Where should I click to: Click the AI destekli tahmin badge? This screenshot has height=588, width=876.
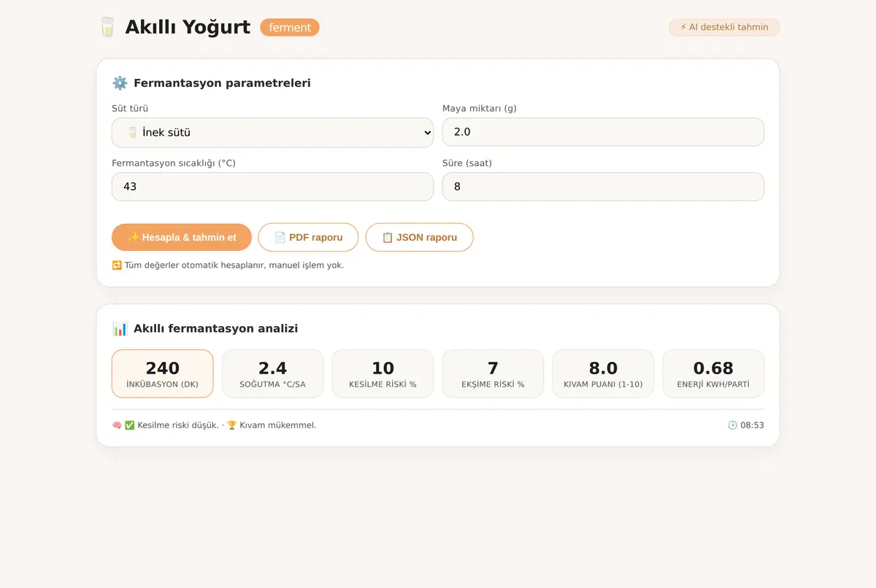click(x=724, y=28)
